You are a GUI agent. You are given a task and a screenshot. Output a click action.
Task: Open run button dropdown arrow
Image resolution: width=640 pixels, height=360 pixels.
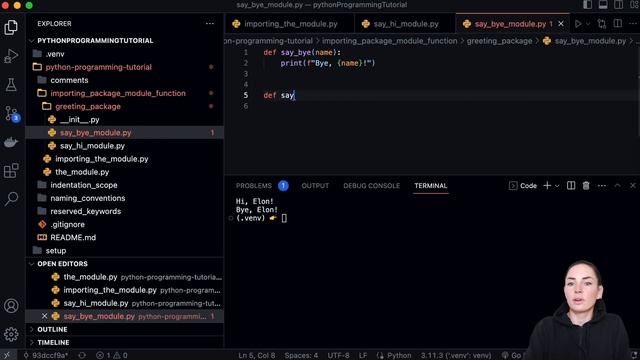(x=588, y=24)
